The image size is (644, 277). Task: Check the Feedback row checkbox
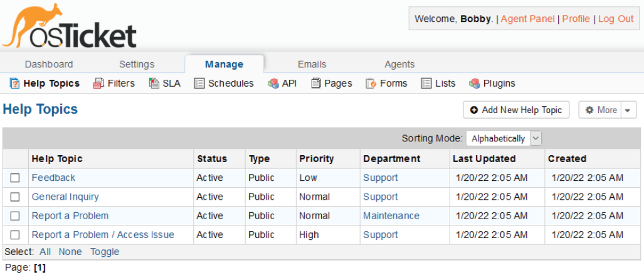[15, 178]
